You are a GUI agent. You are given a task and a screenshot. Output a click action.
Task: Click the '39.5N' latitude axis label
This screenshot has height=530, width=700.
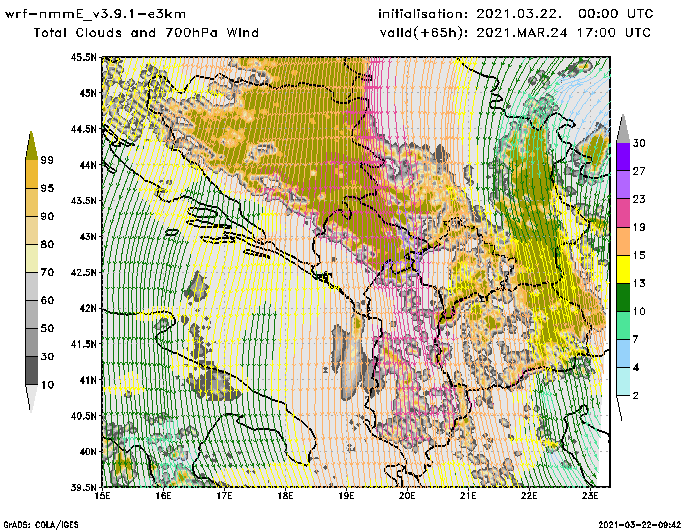[83, 488]
